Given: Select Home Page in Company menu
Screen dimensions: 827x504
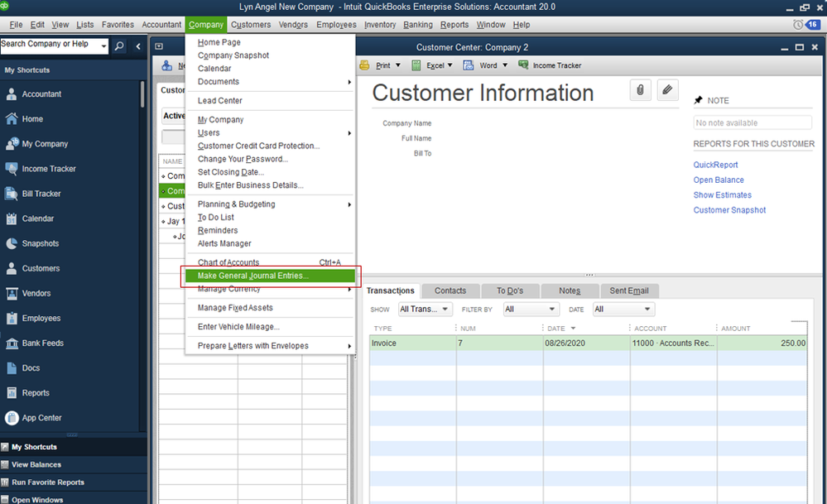Looking at the screenshot, I should pyautogui.click(x=270, y=42).
